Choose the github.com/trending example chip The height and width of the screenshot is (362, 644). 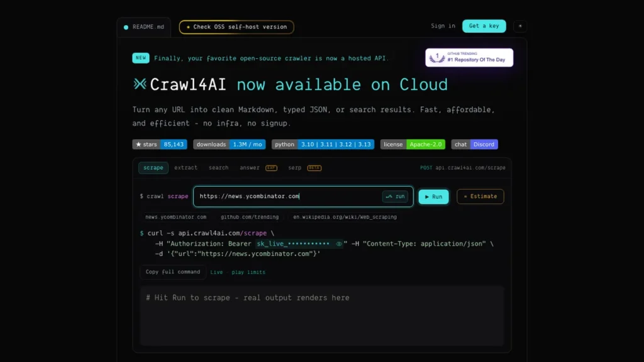[x=250, y=217]
